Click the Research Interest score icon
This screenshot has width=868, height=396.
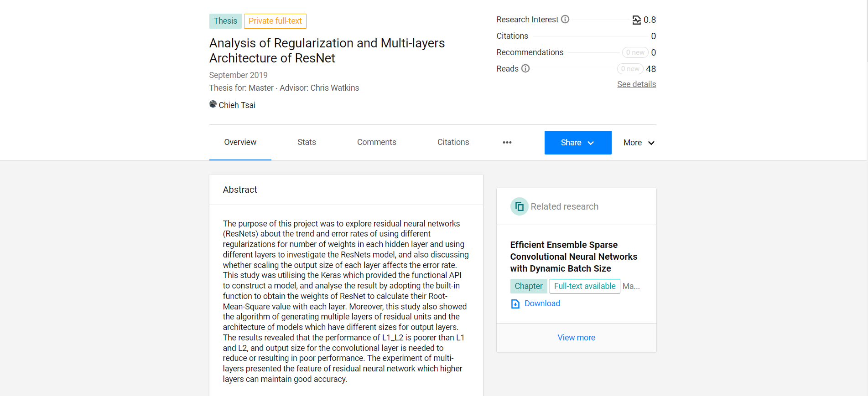636,20
